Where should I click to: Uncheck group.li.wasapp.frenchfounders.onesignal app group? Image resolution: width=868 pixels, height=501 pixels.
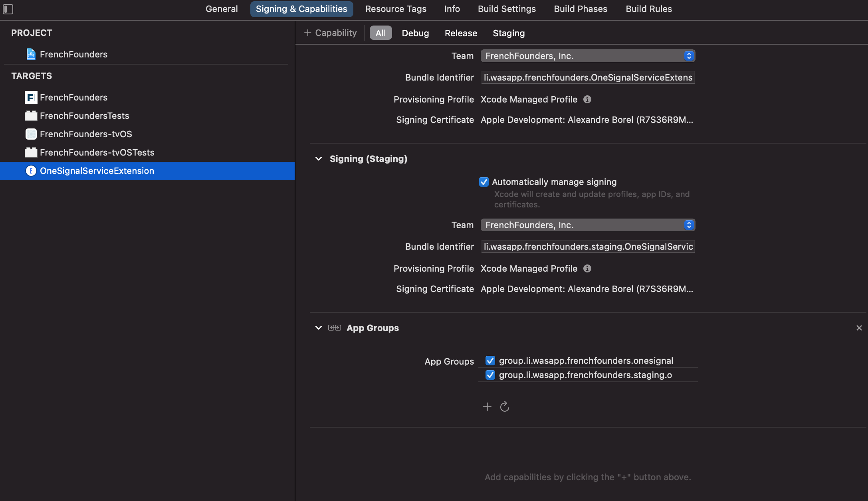tap(490, 360)
